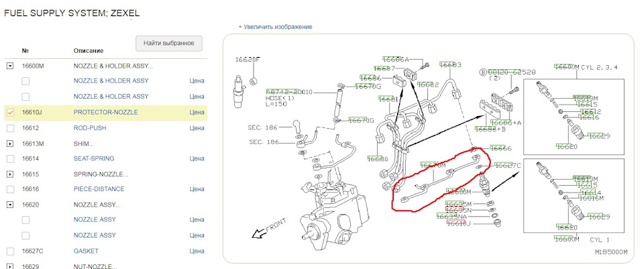Open the PROTECTOR-NOZZLE description link
This screenshot has width=644, height=269.
[105, 112]
